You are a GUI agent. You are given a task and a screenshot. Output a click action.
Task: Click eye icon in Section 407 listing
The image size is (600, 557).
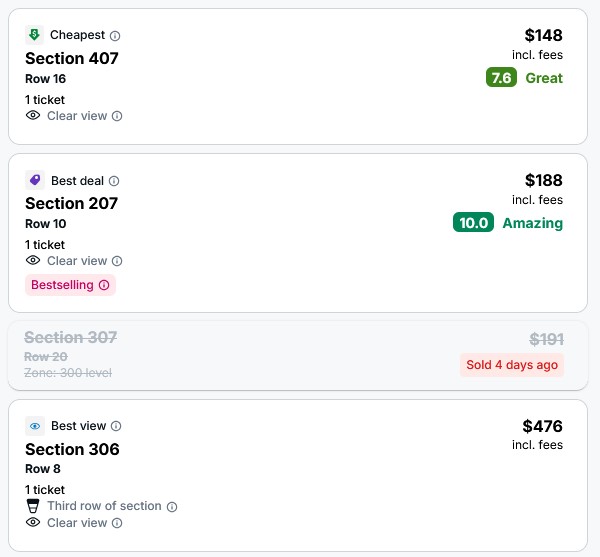[x=33, y=115]
